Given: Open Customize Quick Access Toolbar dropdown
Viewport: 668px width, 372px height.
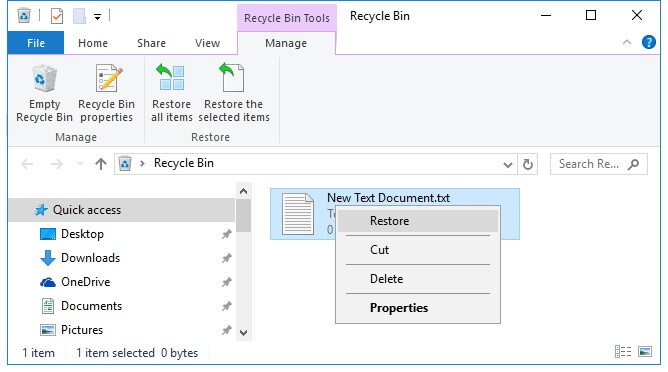Looking at the screenshot, I should [98, 17].
